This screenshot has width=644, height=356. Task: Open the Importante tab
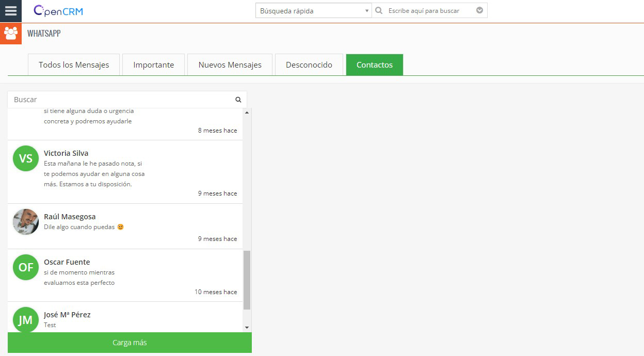click(154, 64)
